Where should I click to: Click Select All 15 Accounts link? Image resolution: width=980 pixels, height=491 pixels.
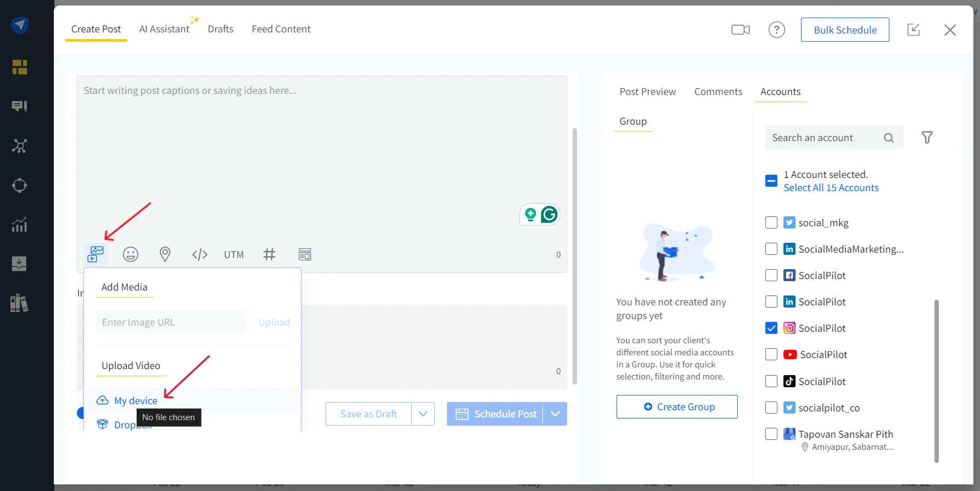(x=831, y=188)
